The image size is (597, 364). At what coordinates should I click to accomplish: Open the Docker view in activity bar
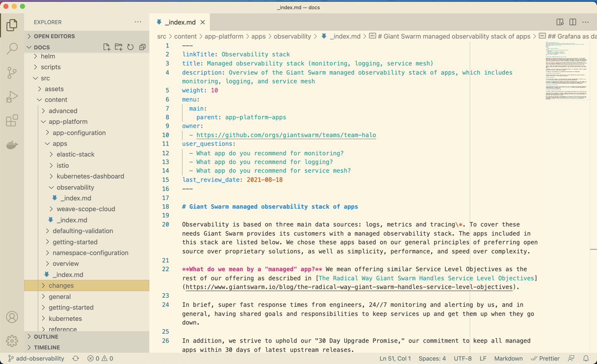12,145
